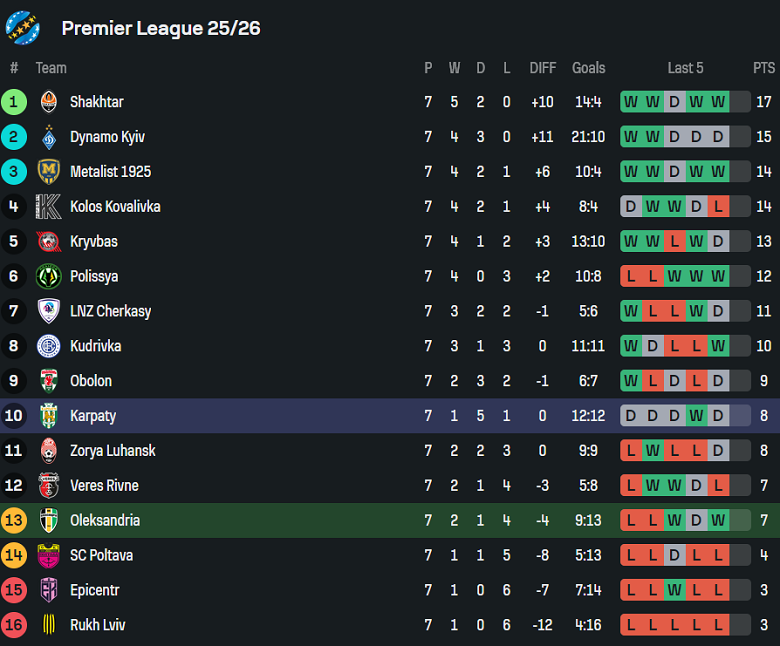780x646 pixels.
Task: Click the Premier League logo icon
Action: (x=22, y=28)
